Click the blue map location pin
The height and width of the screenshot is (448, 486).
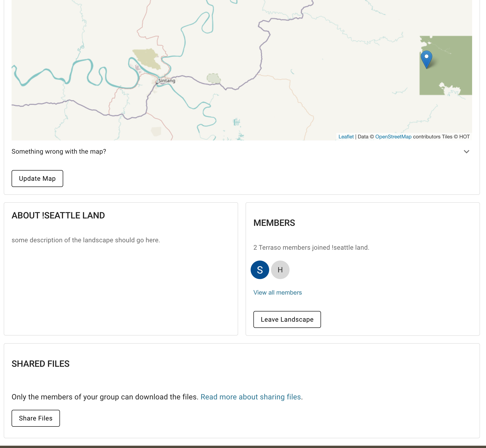(426, 58)
